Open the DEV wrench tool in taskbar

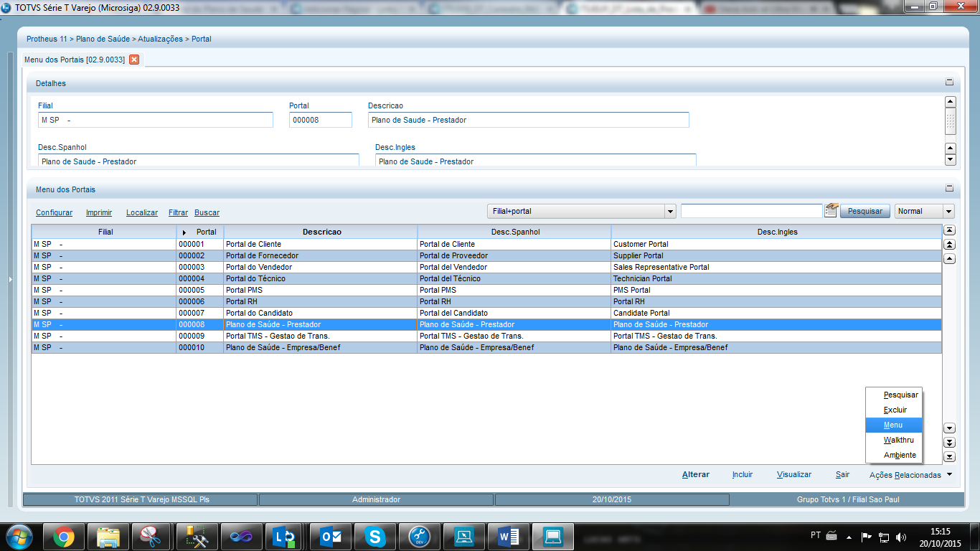pyautogui.click(x=419, y=537)
